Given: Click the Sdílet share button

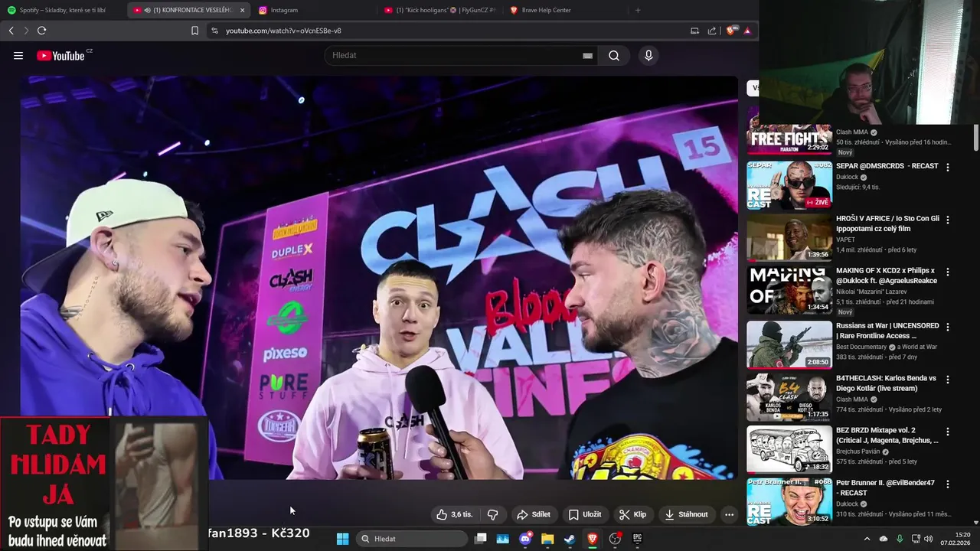Looking at the screenshot, I should coord(534,514).
